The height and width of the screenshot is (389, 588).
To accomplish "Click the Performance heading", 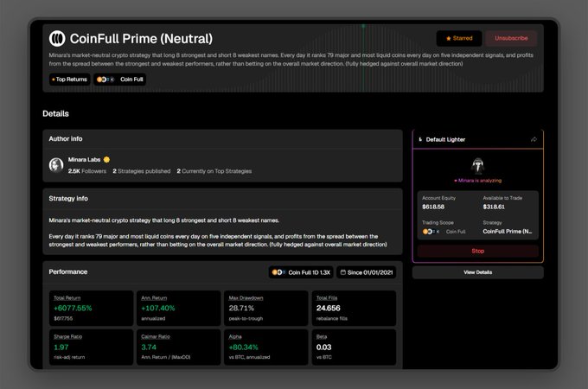I will 67,272.
